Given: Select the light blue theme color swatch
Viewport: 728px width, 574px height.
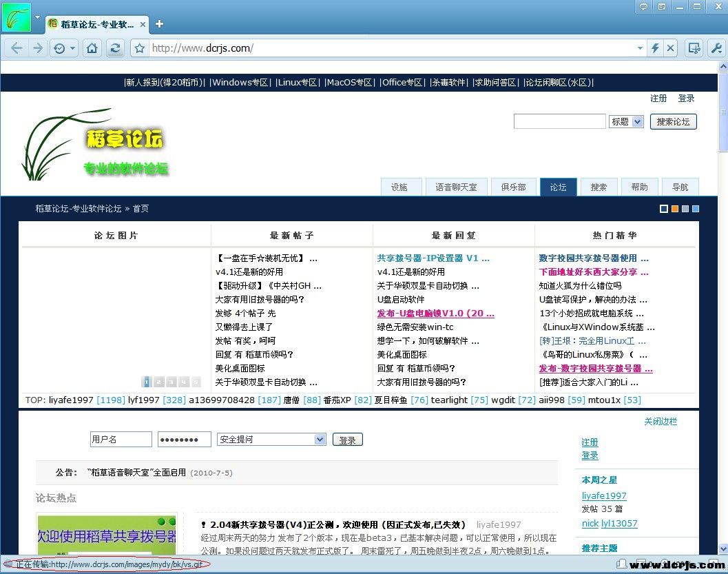Looking at the screenshot, I should tap(696, 209).
